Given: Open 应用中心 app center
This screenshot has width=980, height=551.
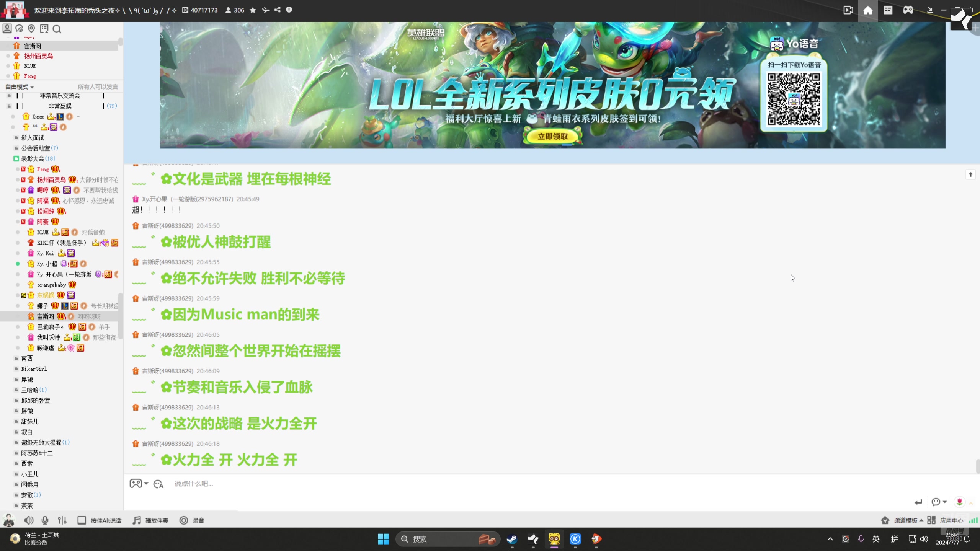Looking at the screenshot, I should (x=945, y=520).
